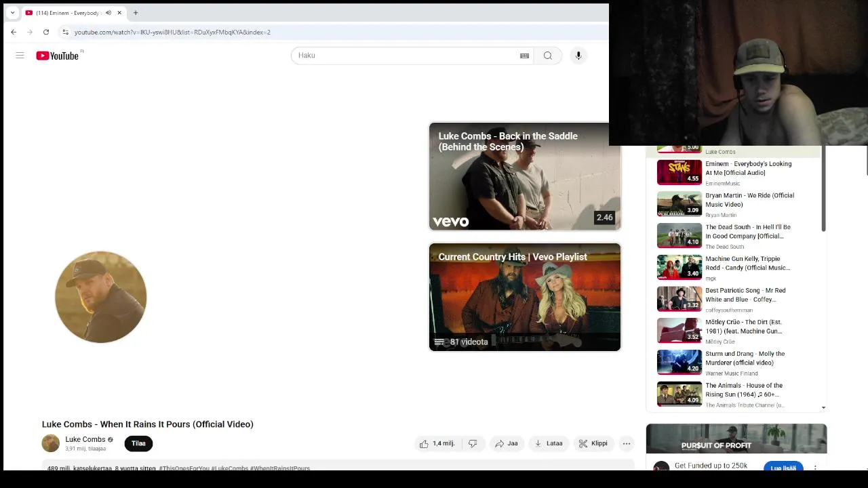This screenshot has width=868, height=488.
Task: Download the video with the Lataa button
Action: pyautogui.click(x=549, y=443)
